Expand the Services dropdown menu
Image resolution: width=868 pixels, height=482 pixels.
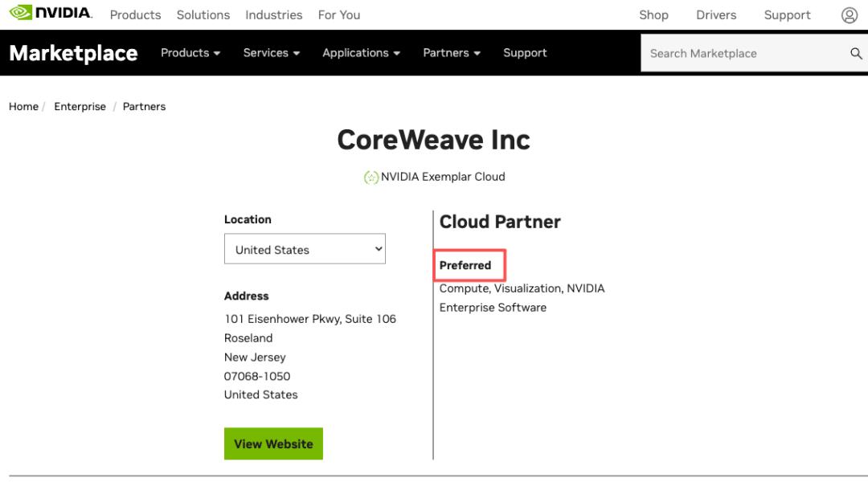(272, 53)
